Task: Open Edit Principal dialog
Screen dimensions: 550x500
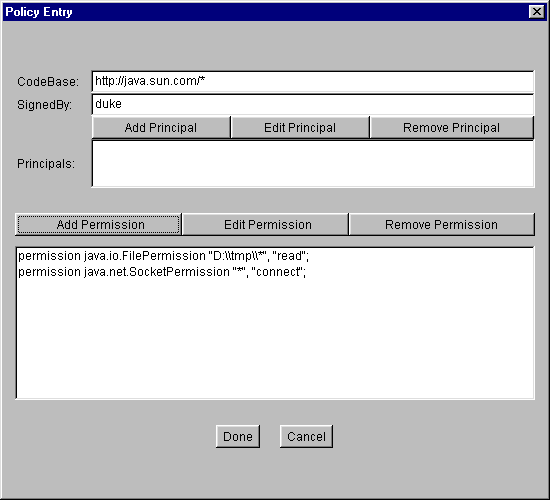Action: click(x=300, y=128)
